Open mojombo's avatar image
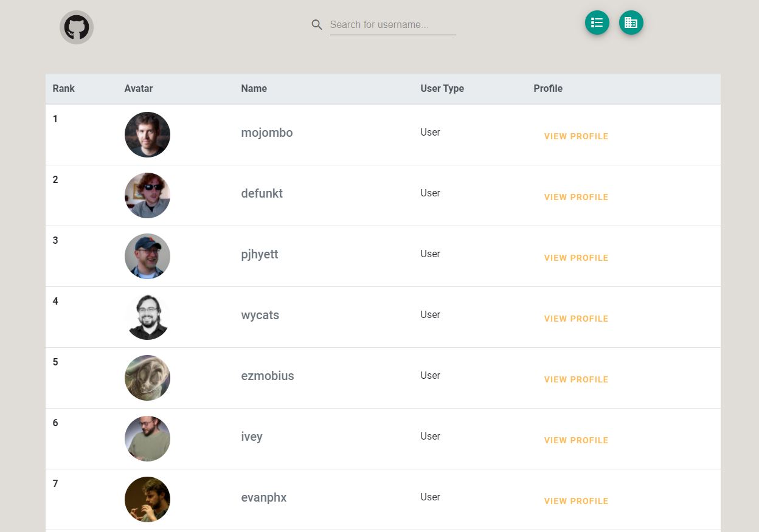This screenshot has height=532, width=759. pos(147,134)
